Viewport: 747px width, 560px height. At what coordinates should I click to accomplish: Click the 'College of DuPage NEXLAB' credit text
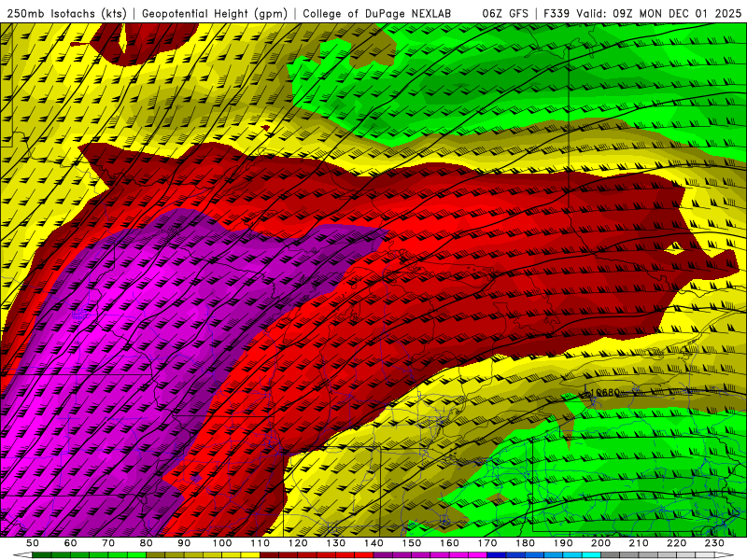click(x=376, y=13)
